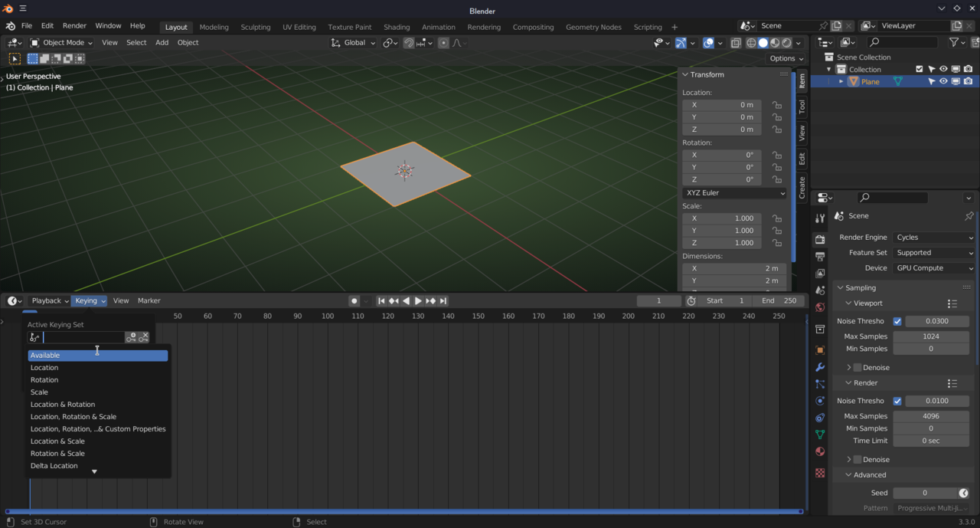Image resolution: width=980 pixels, height=528 pixels.
Task: Open the XYZ Euler rotation mode dropdown
Action: [733, 192]
